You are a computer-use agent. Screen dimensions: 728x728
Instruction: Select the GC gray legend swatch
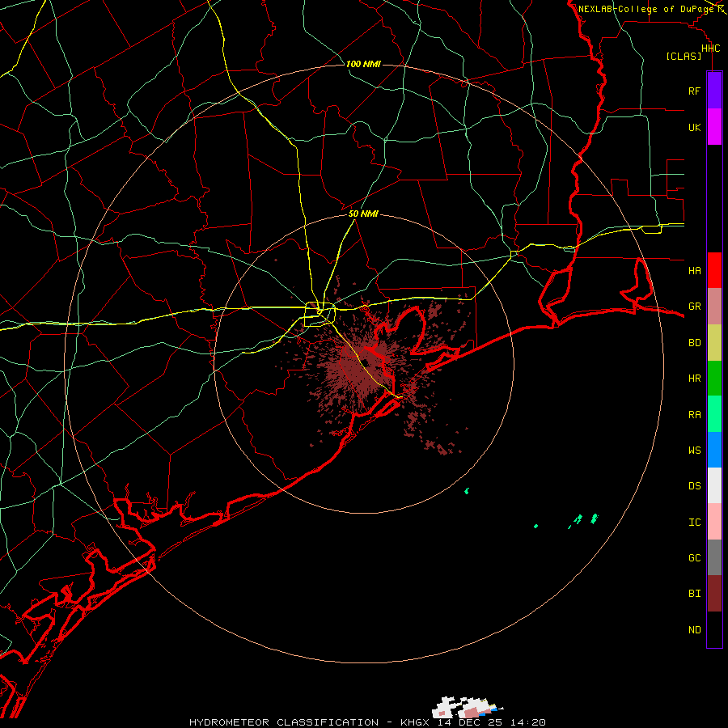point(714,557)
